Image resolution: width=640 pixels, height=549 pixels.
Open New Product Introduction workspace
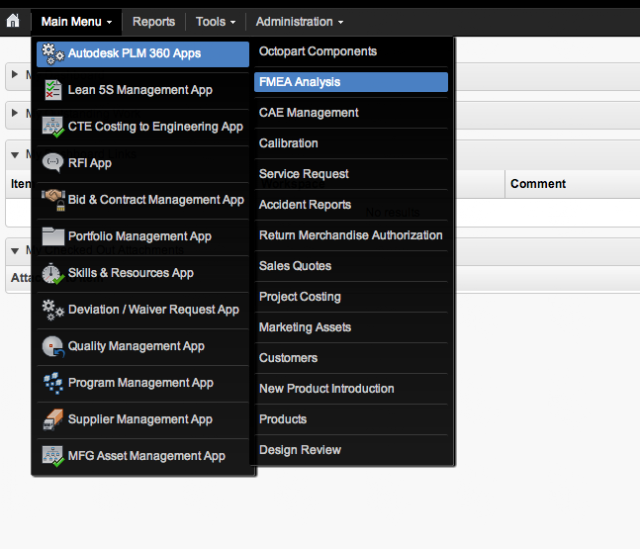click(x=351, y=389)
